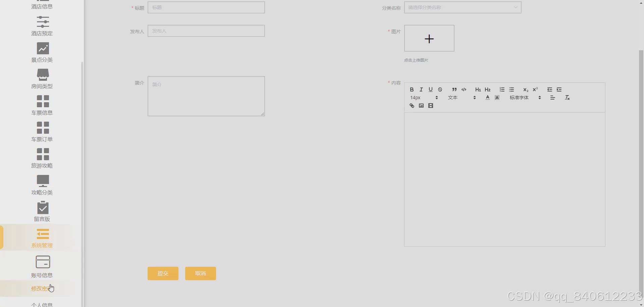Open the text background color picker

pyautogui.click(x=497, y=98)
